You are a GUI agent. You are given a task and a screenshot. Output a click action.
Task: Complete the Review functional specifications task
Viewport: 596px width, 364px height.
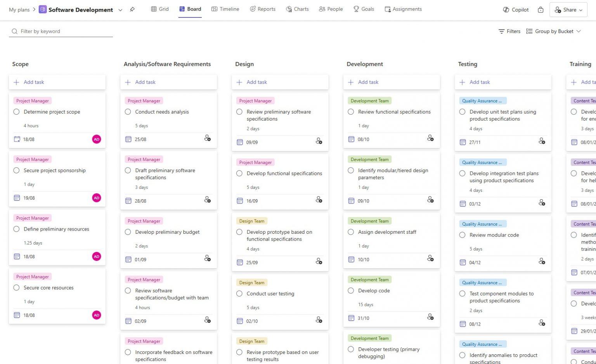351,112
